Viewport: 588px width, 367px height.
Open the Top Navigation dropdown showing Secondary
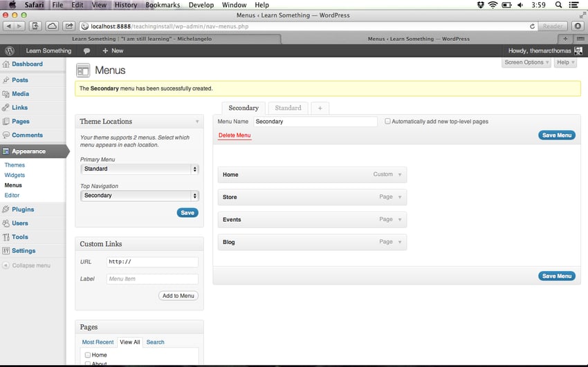[x=140, y=196]
